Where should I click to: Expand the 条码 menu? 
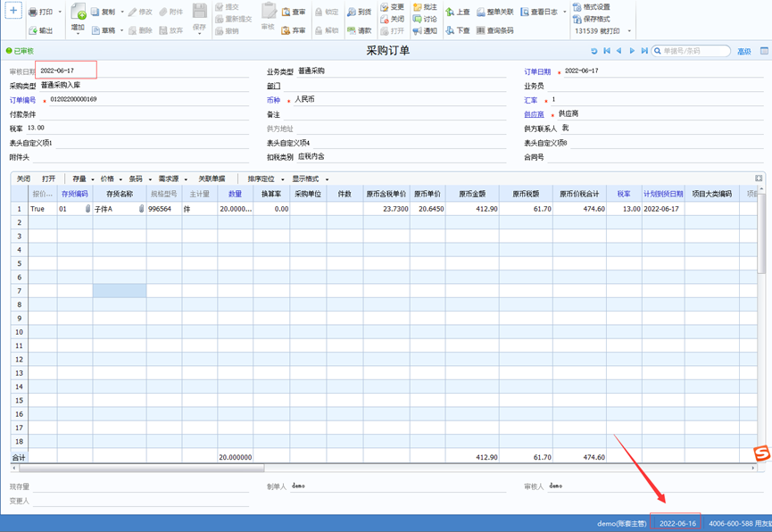point(149,179)
